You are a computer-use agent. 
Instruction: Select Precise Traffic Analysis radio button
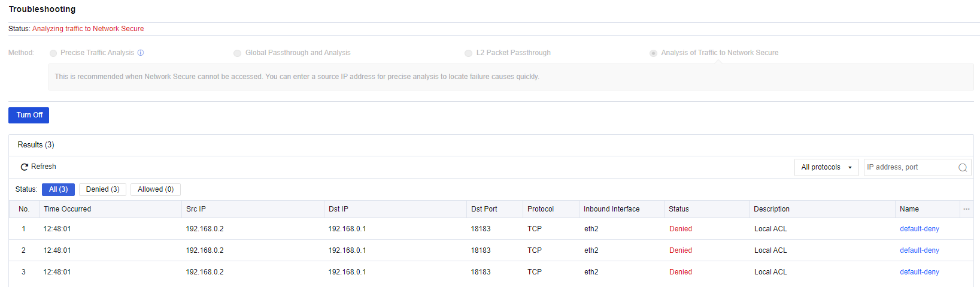pyautogui.click(x=53, y=53)
